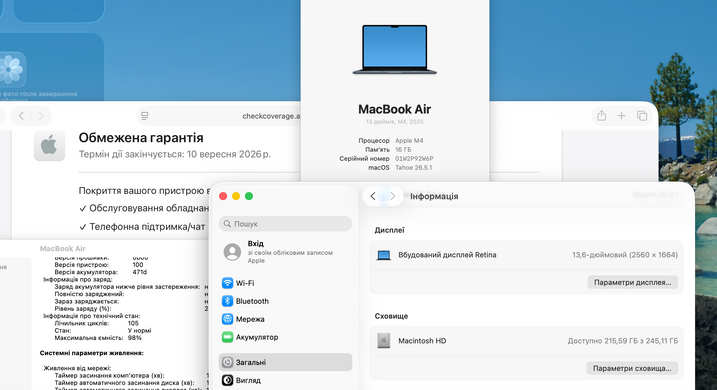Screen dimensions: 717x390
Task: Click the 'Дисплеї' section heading
Action: (390, 230)
